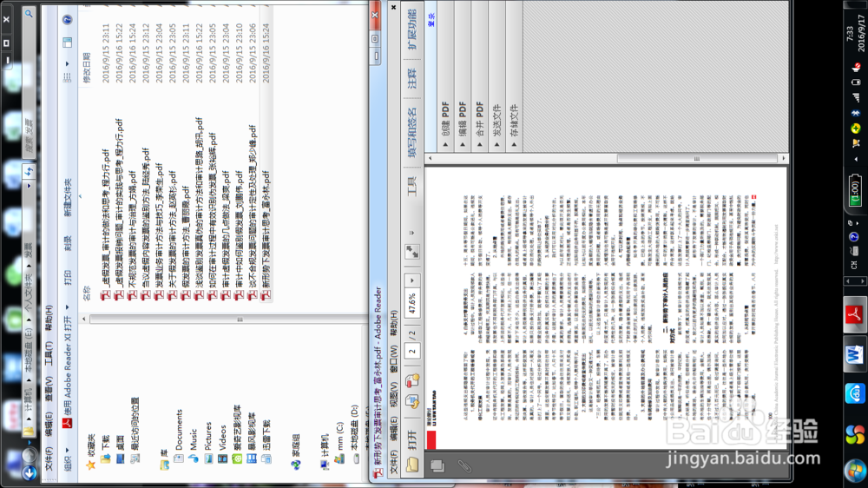Toggle the Explorer preview pane icon

coord(68,42)
